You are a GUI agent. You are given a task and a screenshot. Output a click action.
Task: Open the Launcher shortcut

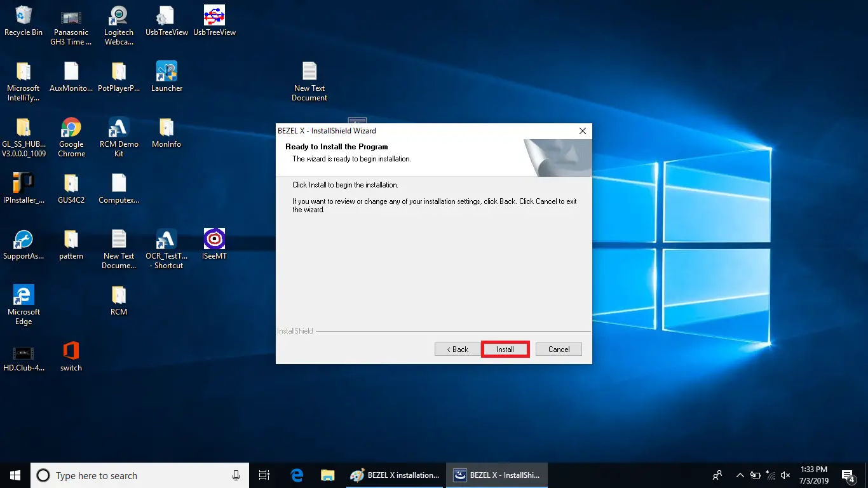166,72
